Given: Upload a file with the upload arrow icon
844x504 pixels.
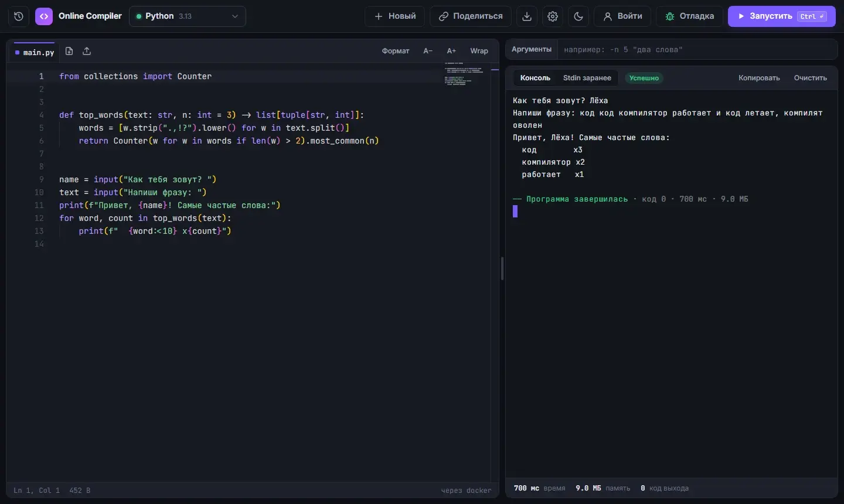Looking at the screenshot, I should 87,52.
